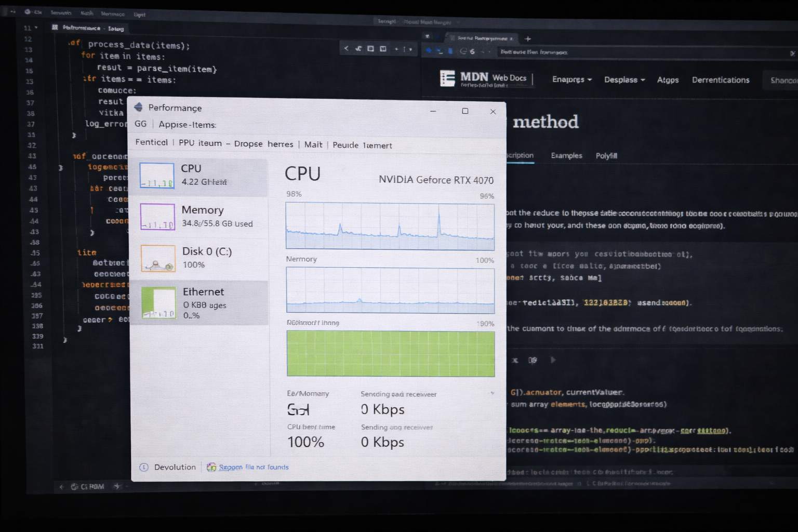
Task: Click the browser reload icon
Action: click(x=463, y=51)
